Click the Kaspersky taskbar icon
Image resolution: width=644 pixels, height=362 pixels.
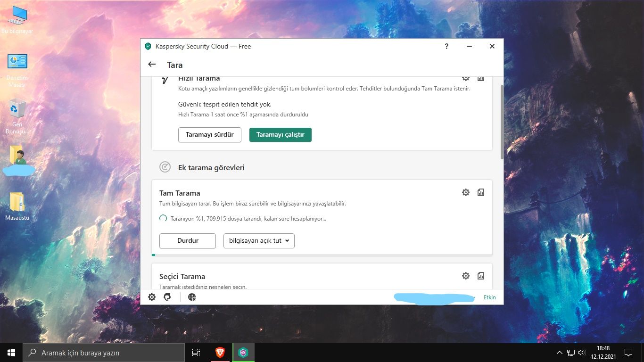pyautogui.click(x=243, y=353)
